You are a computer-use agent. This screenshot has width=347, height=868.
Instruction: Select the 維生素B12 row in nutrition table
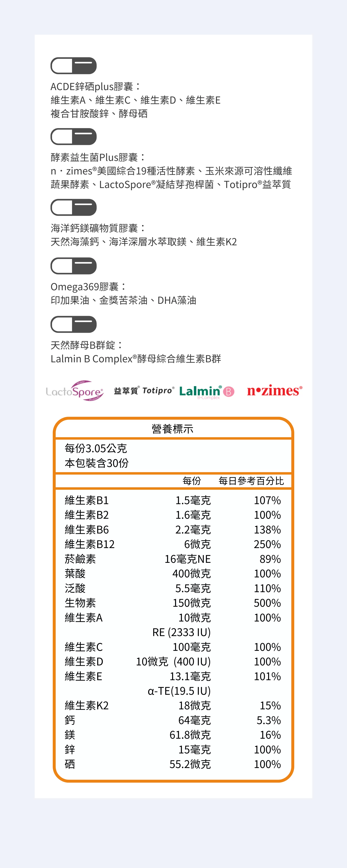click(172, 544)
